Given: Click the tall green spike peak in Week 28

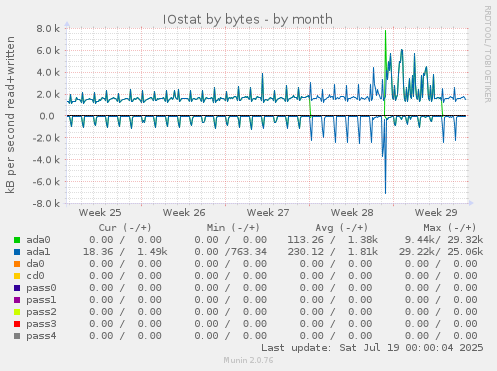Looking at the screenshot, I should 385,31.
